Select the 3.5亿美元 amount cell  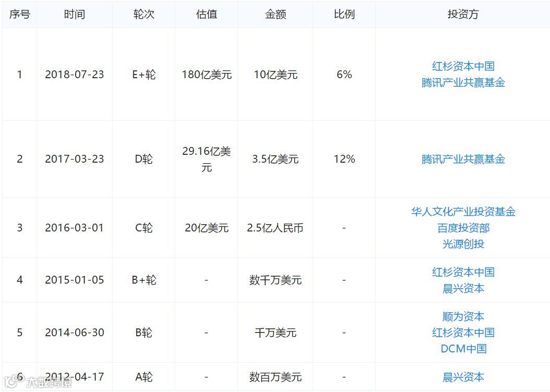pos(276,159)
